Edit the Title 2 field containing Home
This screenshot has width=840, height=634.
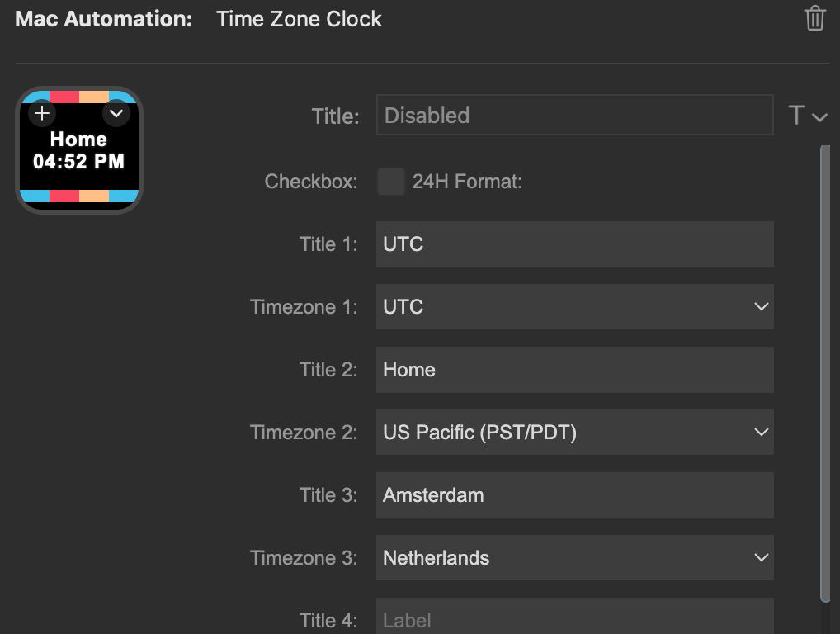pos(574,369)
